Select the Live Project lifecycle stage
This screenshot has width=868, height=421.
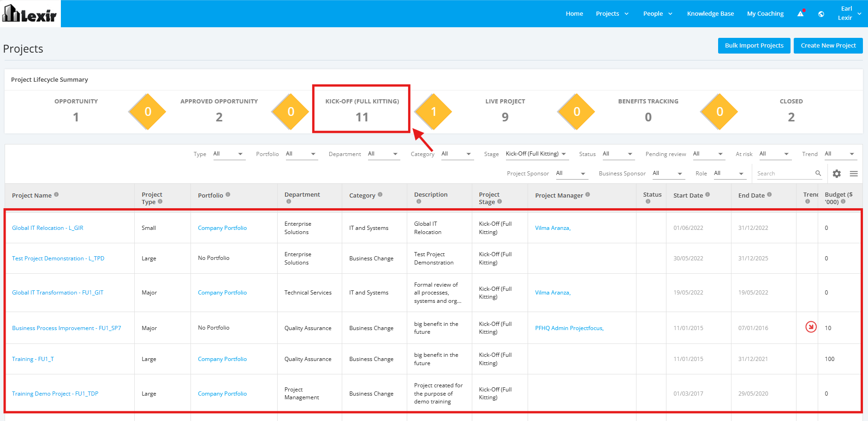coord(505,112)
